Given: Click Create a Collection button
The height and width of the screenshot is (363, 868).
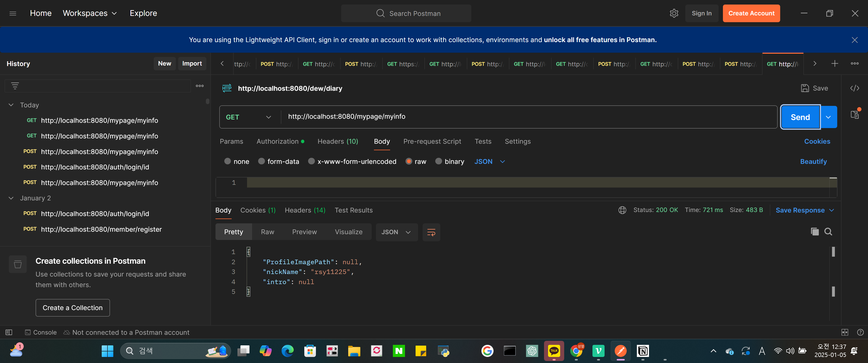Looking at the screenshot, I should (x=72, y=308).
